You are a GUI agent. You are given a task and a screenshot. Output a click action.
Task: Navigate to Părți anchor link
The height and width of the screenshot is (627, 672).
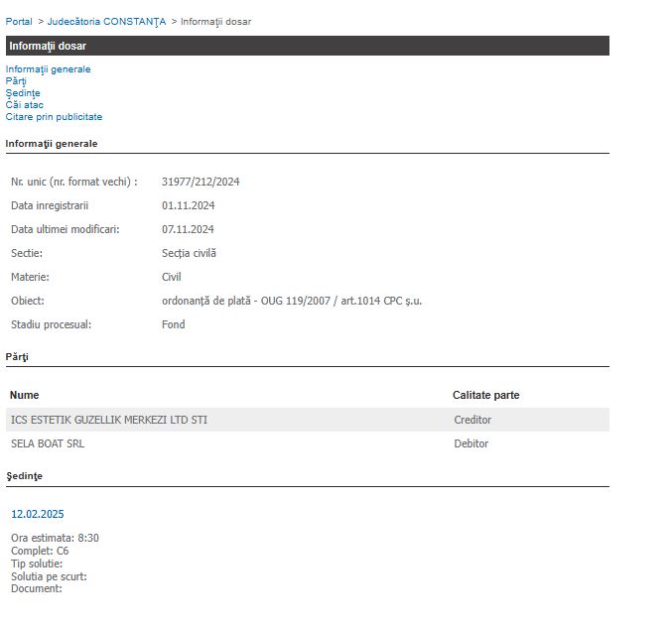pyautogui.click(x=16, y=81)
